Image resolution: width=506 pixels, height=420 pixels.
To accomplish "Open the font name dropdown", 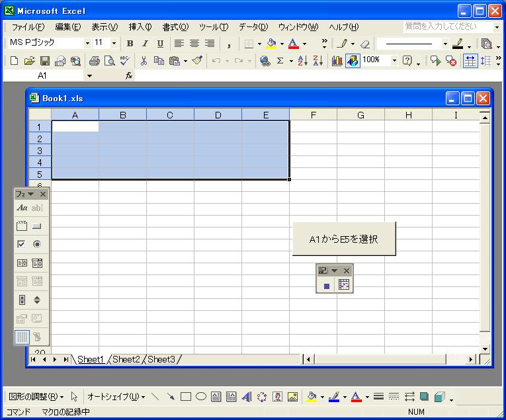I will tap(87, 43).
